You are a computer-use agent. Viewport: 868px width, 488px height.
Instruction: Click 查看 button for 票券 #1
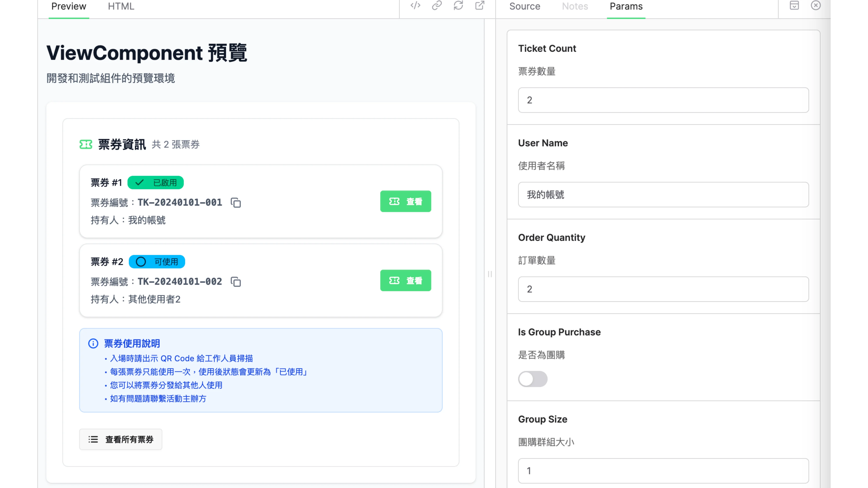pos(406,201)
